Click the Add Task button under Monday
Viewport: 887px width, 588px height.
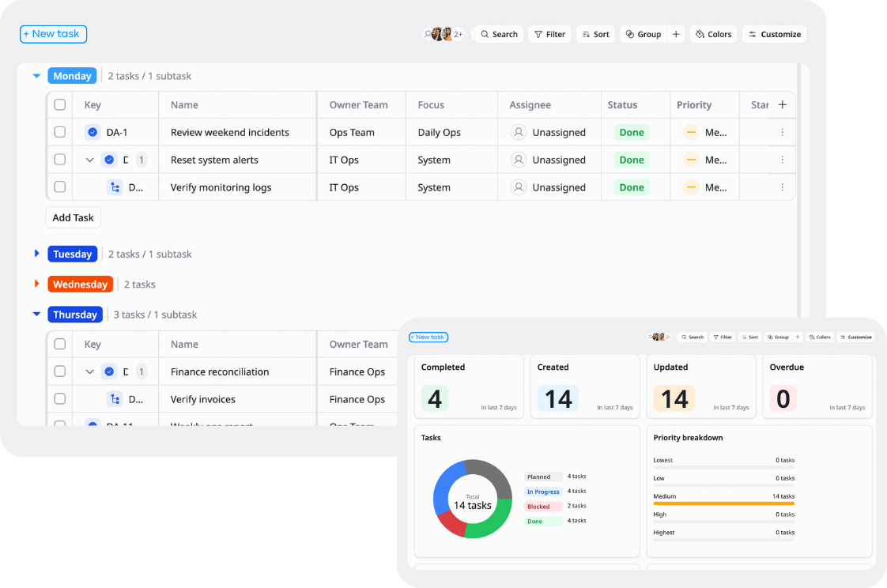pos(73,217)
